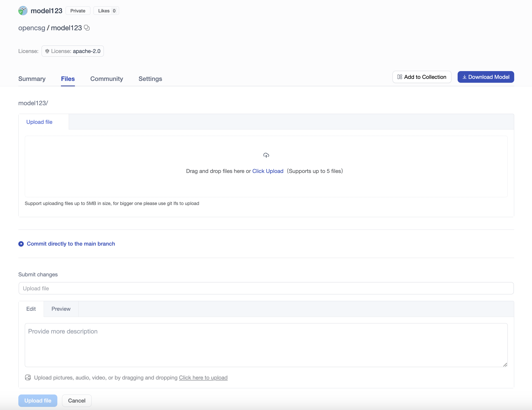Screen dimensions: 532x410
Task: Open the Settings tab
Action: click(x=150, y=79)
